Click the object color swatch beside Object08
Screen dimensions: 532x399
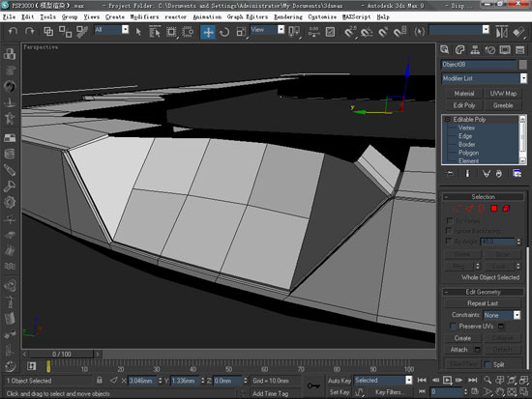click(523, 65)
